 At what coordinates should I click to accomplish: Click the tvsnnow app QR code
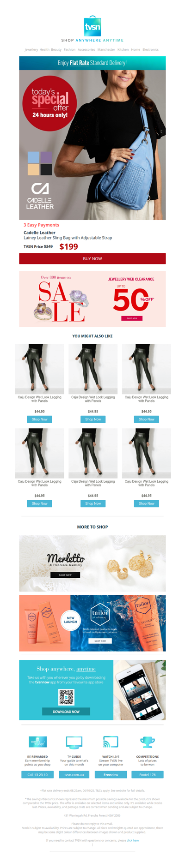coord(66,697)
